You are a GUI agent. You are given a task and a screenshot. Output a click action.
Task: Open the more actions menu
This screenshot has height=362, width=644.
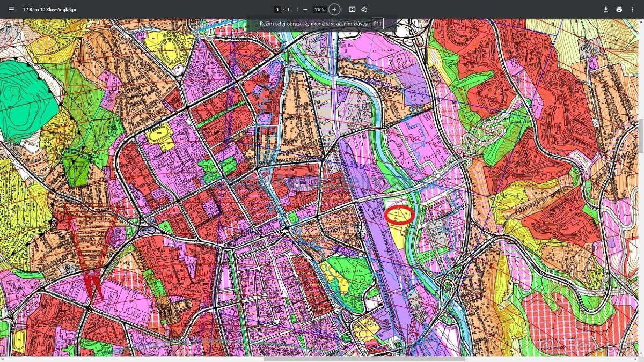(633, 9)
